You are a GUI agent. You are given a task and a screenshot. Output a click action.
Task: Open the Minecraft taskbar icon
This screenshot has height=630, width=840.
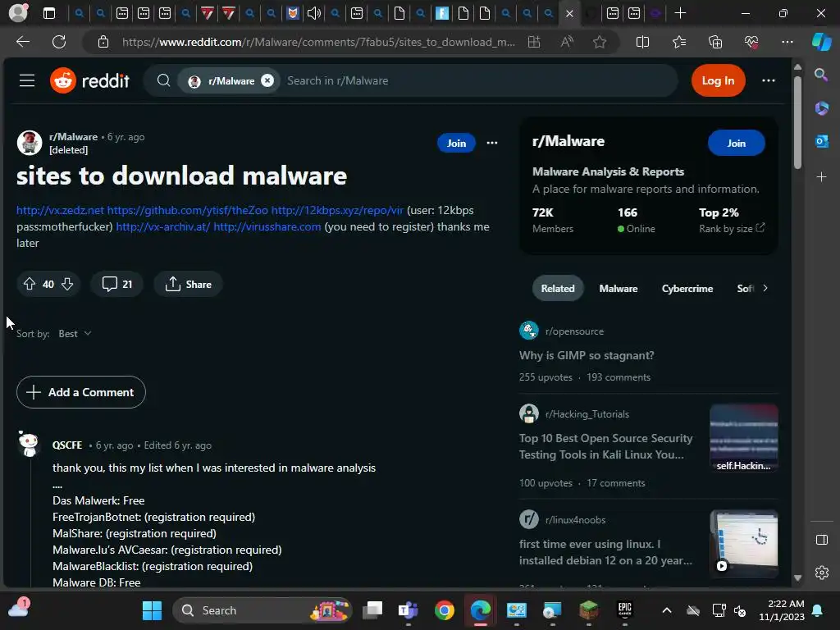tap(588, 610)
